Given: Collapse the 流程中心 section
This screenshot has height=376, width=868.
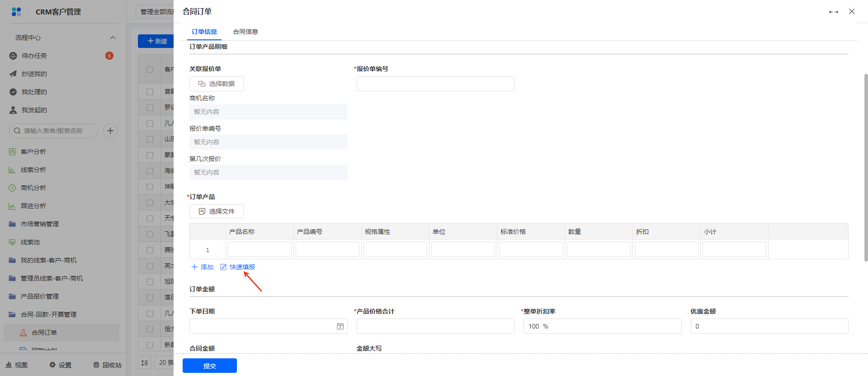Looking at the screenshot, I should (113, 38).
